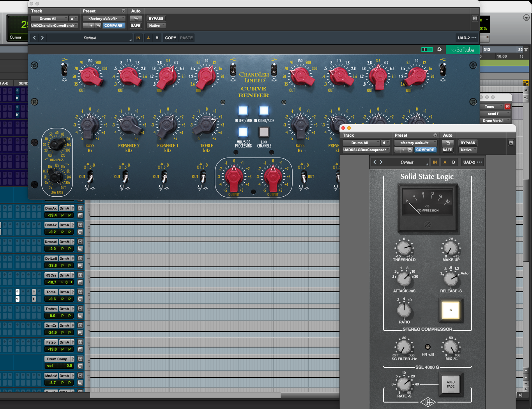
Task: Click the settings gear in the Curve Bender toolbar
Action: click(439, 49)
